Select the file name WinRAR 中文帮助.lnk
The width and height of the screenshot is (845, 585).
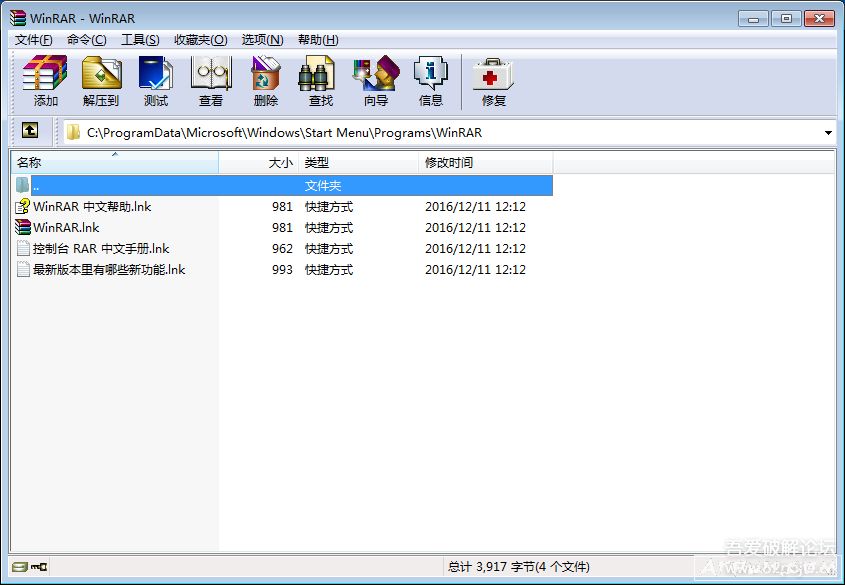(92, 206)
